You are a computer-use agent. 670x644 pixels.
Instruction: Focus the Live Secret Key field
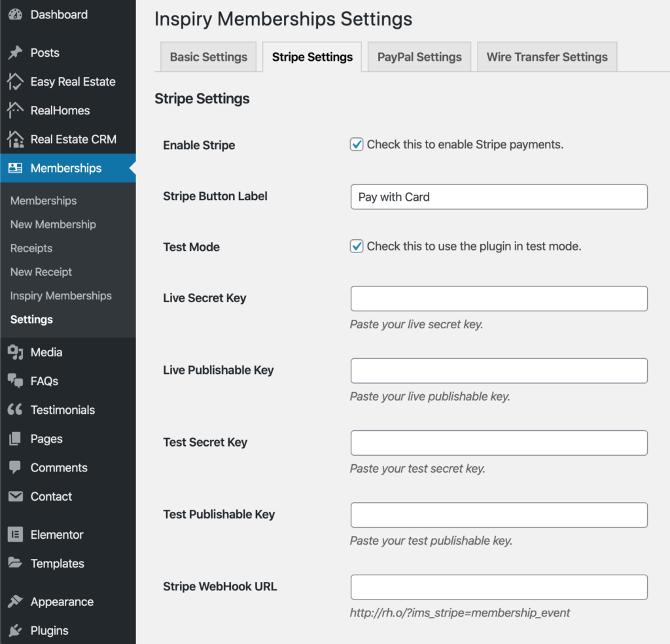pos(499,299)
